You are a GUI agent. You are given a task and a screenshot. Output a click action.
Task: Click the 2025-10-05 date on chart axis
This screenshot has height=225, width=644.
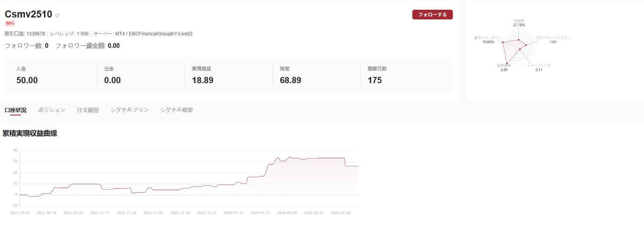(19, 213)
